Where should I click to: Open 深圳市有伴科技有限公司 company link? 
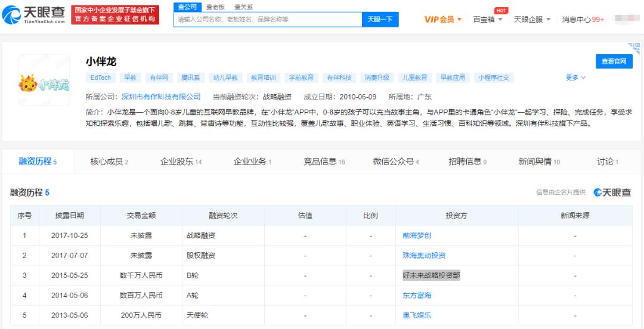161,97
